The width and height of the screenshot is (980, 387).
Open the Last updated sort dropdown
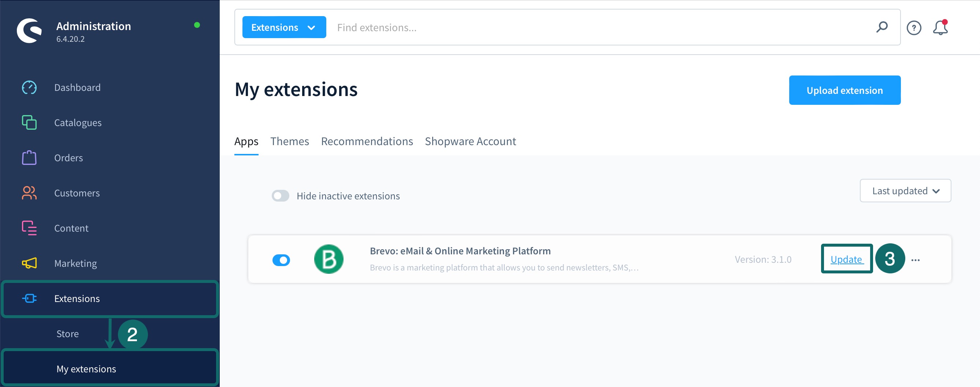[x=905, y=191]
